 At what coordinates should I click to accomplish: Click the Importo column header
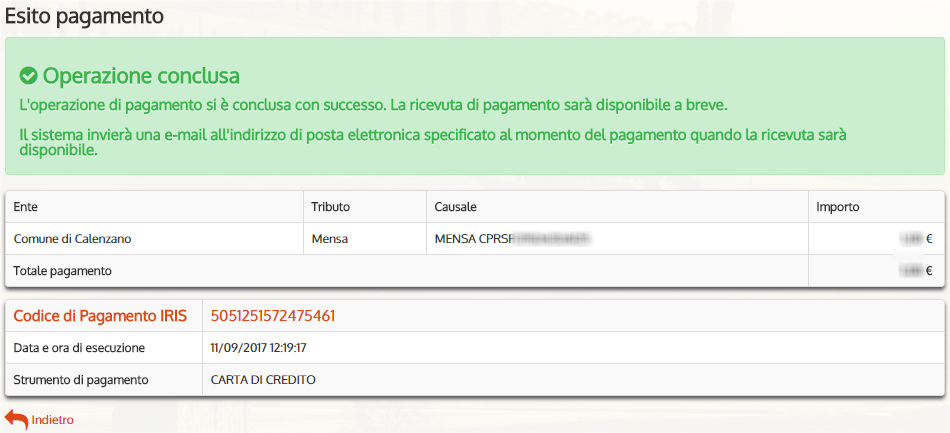click(x=838, y=207)
